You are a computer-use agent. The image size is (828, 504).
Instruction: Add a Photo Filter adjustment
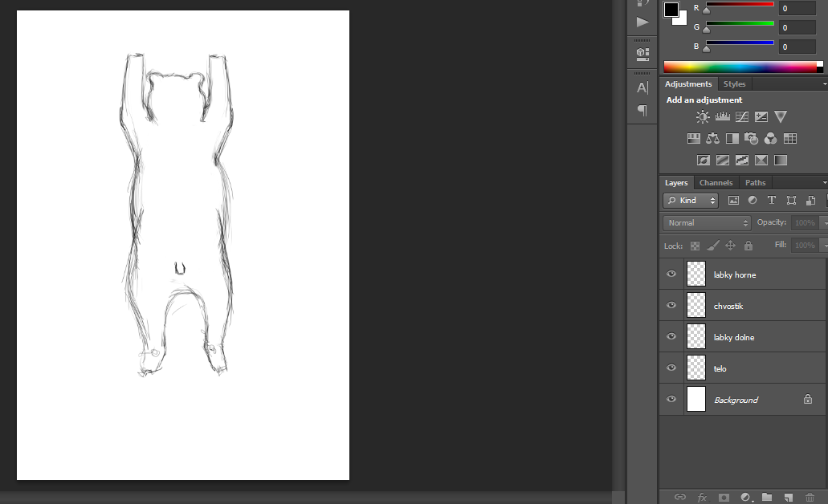(752, 139)
